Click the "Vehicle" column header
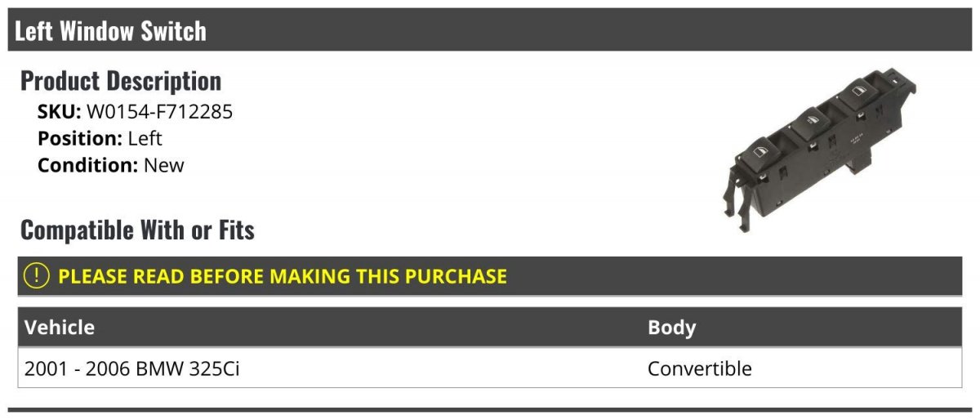The image size is (980, 420). pos(60,328)
